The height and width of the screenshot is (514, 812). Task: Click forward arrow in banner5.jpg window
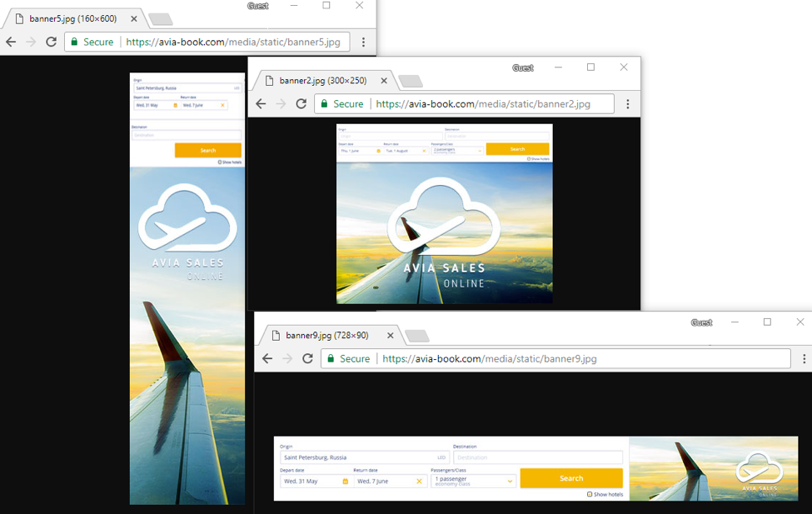(x=31, y=42)
